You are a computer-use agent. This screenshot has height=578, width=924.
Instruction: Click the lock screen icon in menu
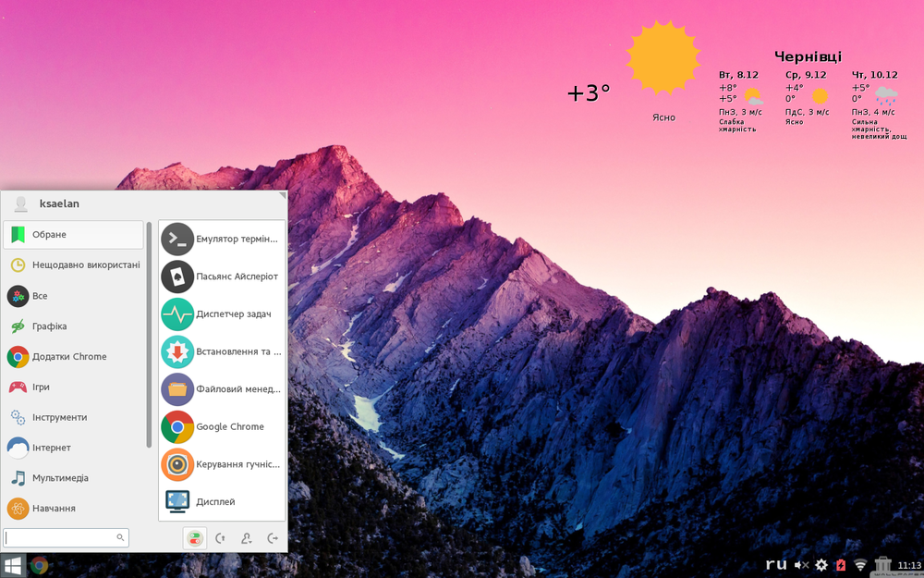[x=221, y=538]
